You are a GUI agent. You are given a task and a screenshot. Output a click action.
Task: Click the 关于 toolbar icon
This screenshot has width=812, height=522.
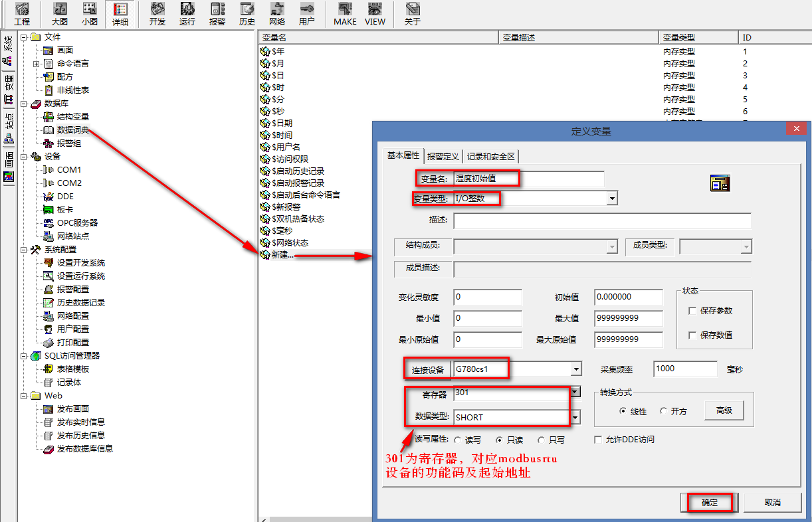coord(413,13)
